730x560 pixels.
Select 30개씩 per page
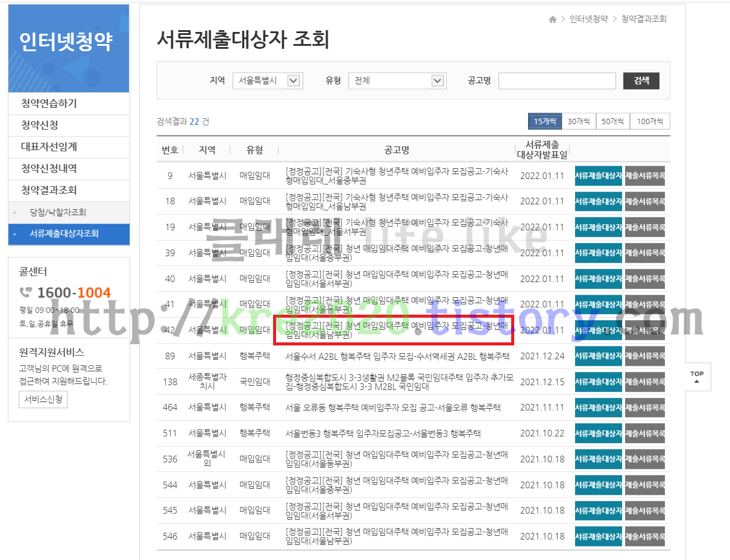tap(579, 122)
